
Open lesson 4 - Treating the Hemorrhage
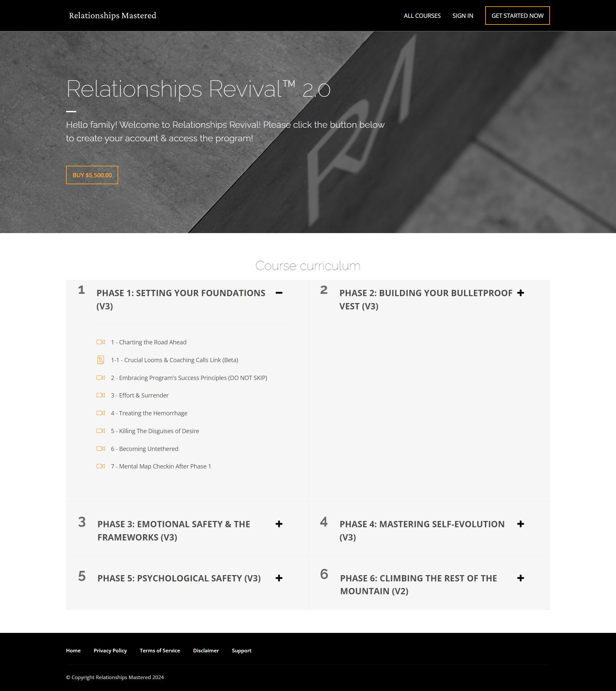pos(149,413)
